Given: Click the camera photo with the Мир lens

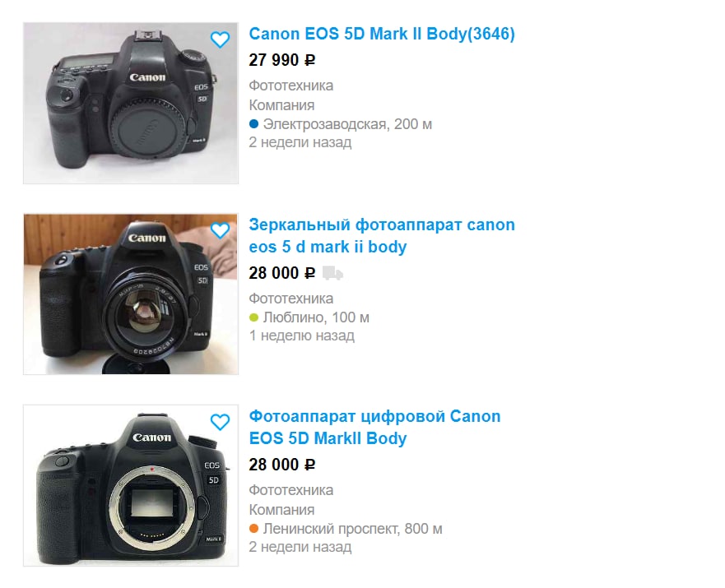Looking at the screenshot, I should click(x=131, y=294).
